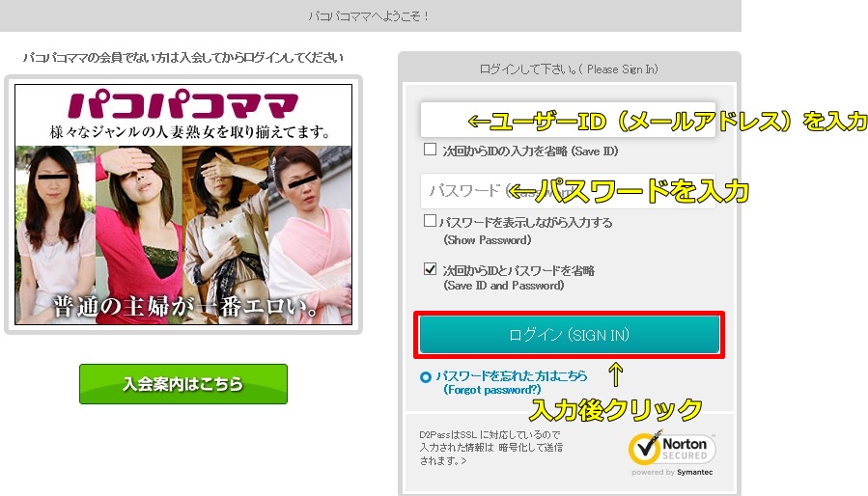Viewport: 868px width, 496px height.
Task: Open the Forgot password link
Action: click(511, 382)
